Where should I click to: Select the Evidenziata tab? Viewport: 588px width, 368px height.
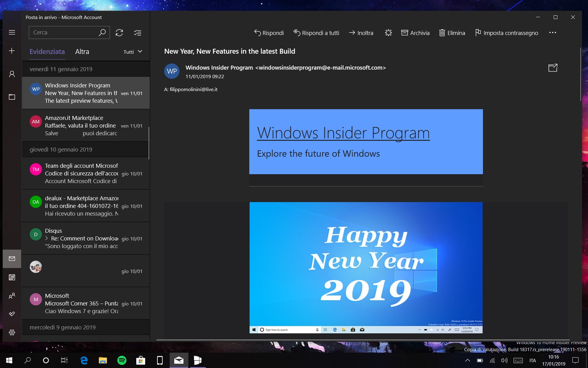pyautogui.click(x=47, y=52)
